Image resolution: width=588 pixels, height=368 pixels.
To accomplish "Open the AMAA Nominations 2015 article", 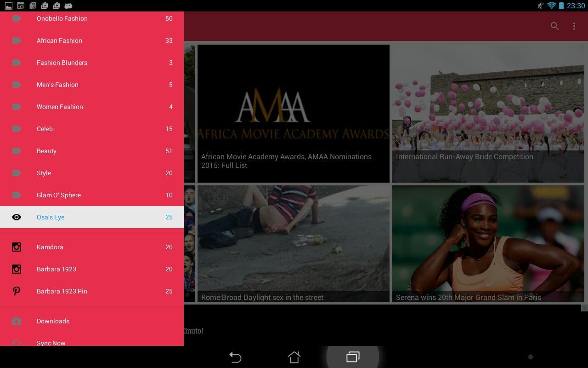I will point(293,114).
